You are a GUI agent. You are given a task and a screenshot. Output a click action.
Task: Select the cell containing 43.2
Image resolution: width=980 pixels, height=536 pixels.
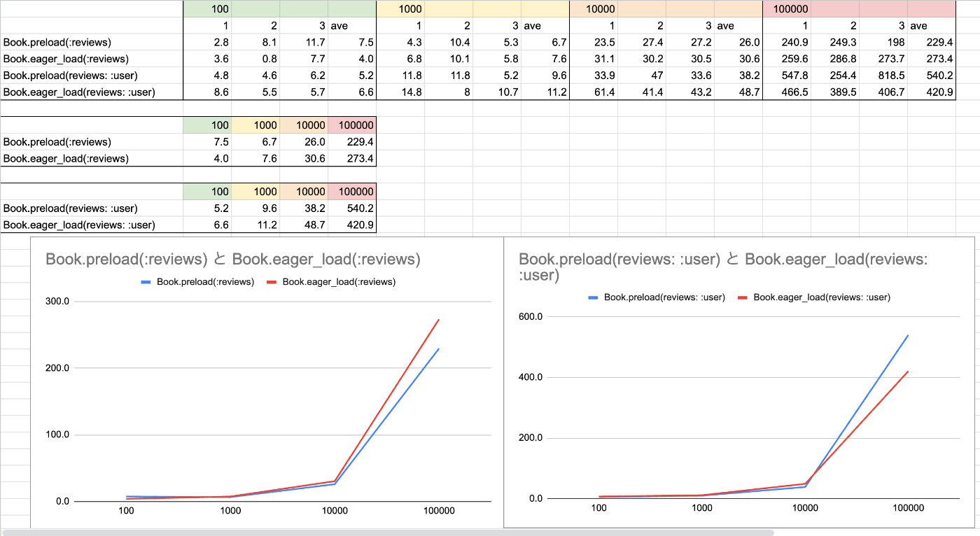[689, 92]
